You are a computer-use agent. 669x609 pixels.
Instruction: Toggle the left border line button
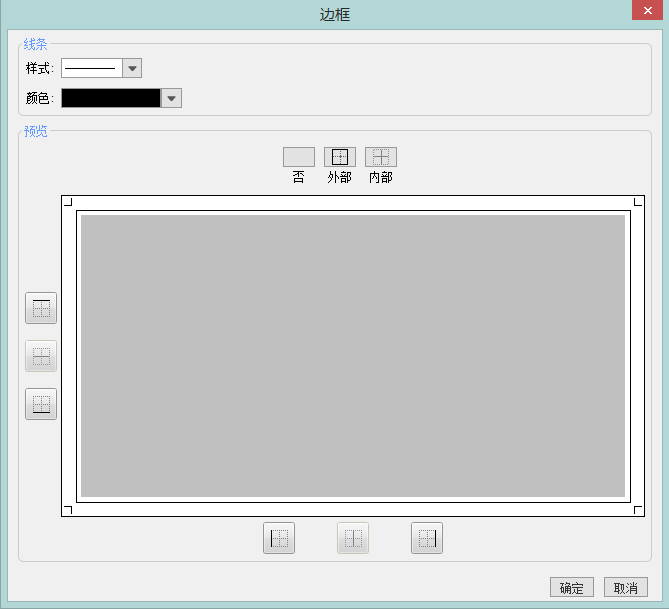point(279,538)
